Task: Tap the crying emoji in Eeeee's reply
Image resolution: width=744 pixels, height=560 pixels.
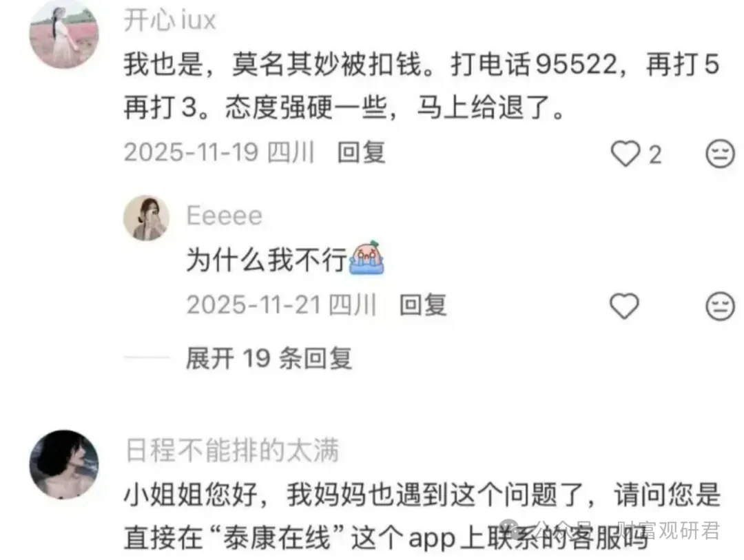Action: point(366,258)
